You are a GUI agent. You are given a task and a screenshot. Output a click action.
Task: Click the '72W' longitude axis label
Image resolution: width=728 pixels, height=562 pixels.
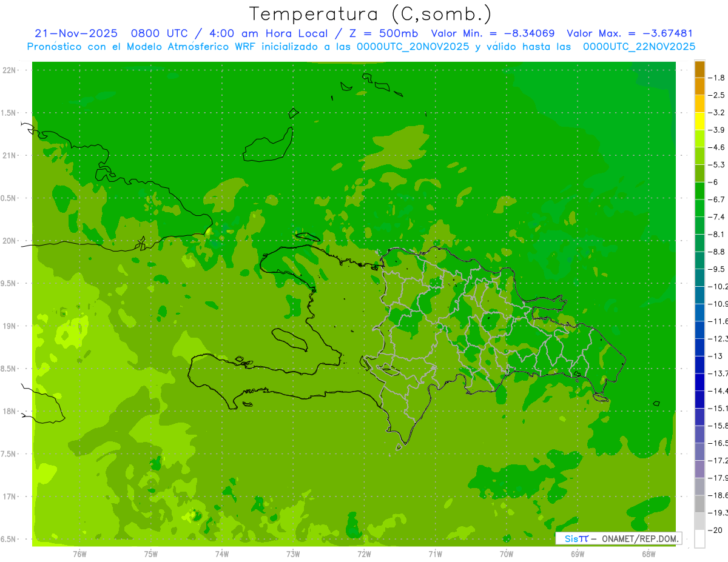[x=364, y=554]
